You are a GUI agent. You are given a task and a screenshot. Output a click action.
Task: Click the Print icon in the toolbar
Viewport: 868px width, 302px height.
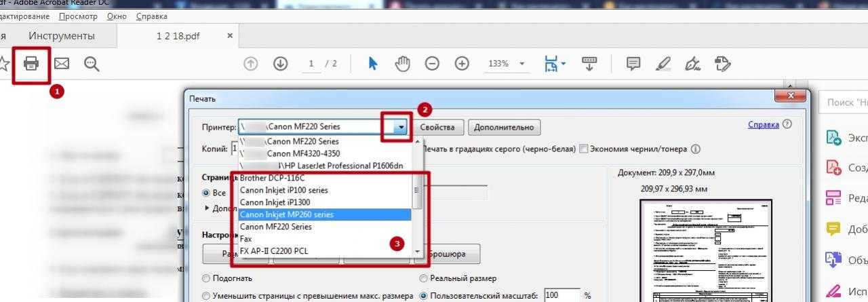pyautogui.click(x=31, y=64)
